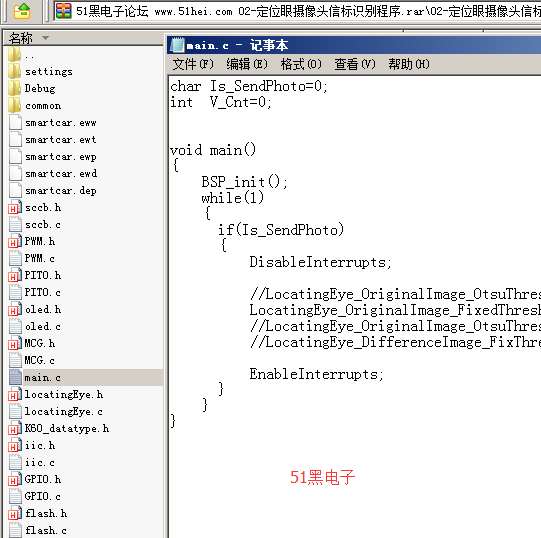Open the 查看(V) menu in Notepad
Image resolution: width=541 pixels, height=538 pixels.
355,64
